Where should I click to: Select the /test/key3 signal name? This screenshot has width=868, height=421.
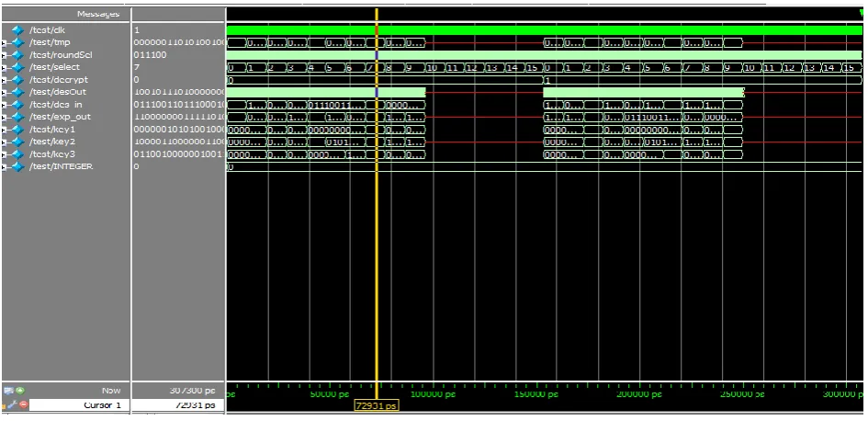[x=52, y=154]
